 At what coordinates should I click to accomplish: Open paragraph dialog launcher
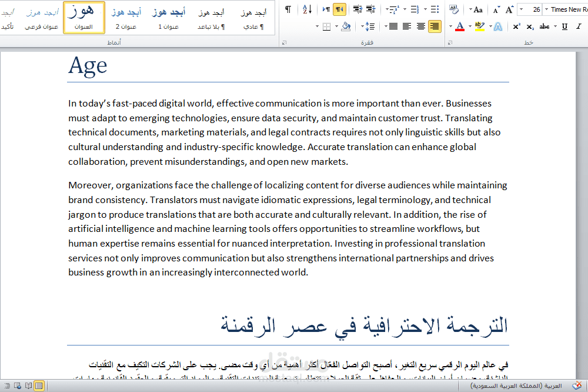pyautogui.click(x=284, y=43)
